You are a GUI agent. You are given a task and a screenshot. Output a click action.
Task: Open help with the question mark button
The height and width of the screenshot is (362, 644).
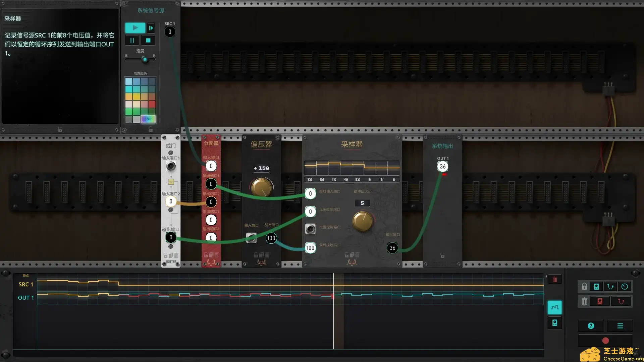point(591,326)
